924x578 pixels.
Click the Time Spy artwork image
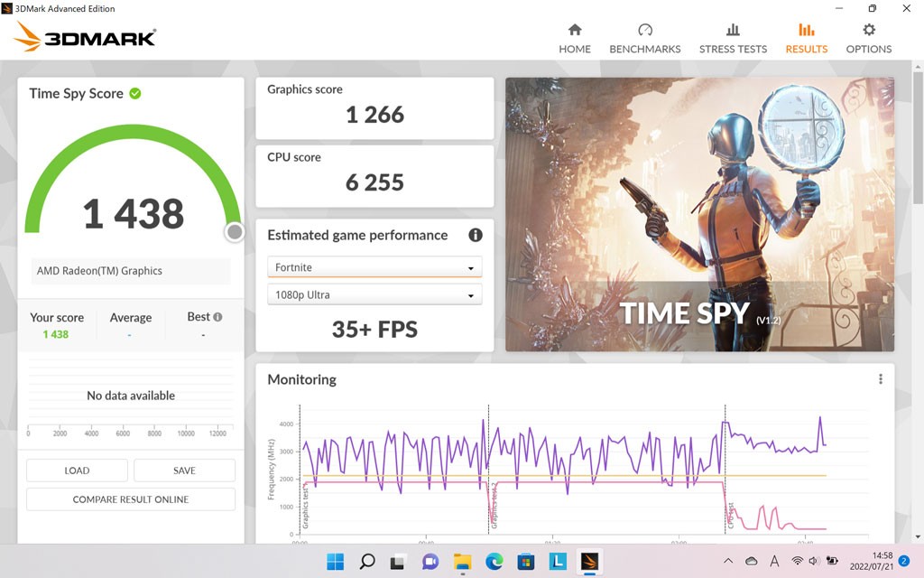point(699,214)
